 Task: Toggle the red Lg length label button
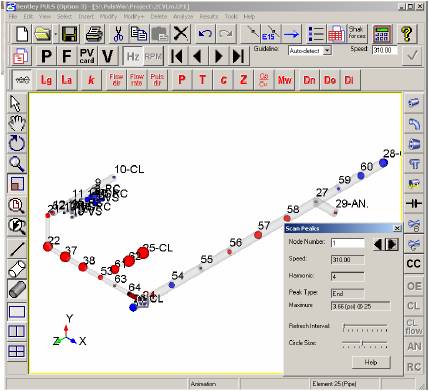[x=46, y=80]
